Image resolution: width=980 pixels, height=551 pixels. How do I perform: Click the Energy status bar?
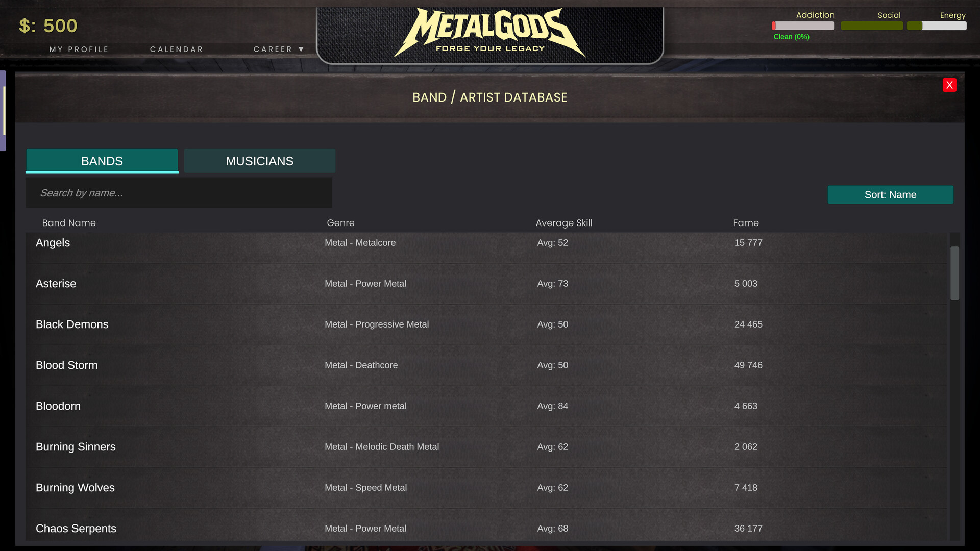[937, 26]
